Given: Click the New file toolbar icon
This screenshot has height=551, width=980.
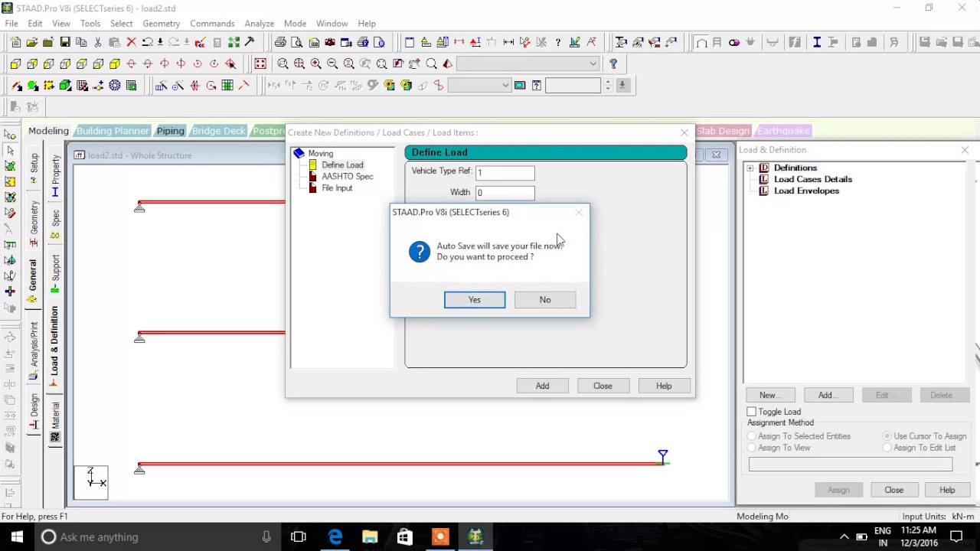Looking at the screenshot, I should click(x=16, y=43).
